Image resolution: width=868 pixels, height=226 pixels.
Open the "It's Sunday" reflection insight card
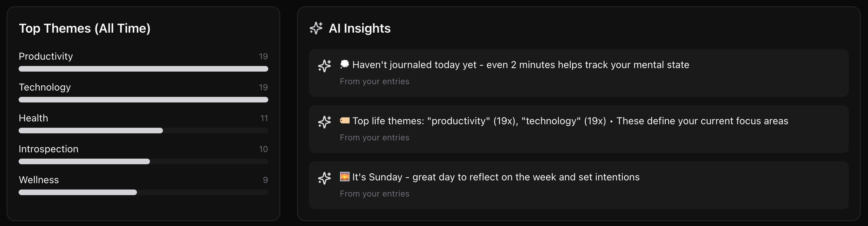pos(579,185)
